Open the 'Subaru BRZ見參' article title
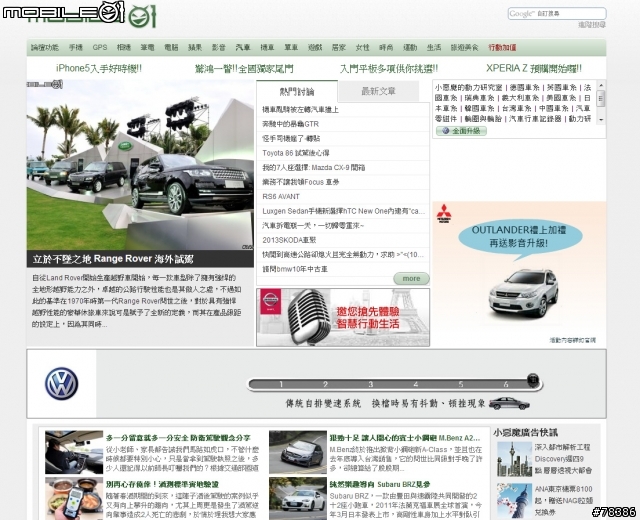The width and height of the screenshot is (640, 520). pyautogui.click(x=380, y=484)
